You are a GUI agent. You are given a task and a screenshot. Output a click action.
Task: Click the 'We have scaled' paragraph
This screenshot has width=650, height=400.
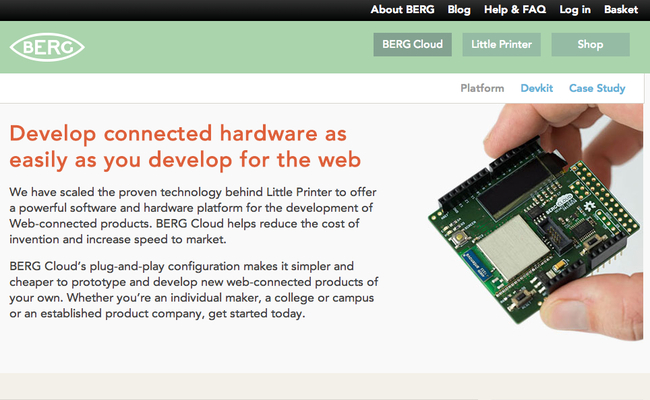click(x=193, y=216)
